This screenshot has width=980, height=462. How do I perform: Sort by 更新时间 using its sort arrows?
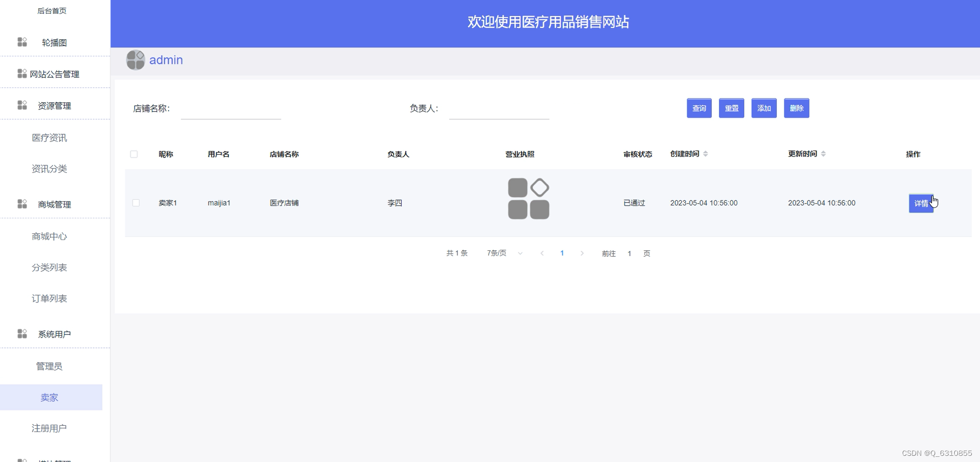point(823,154)
